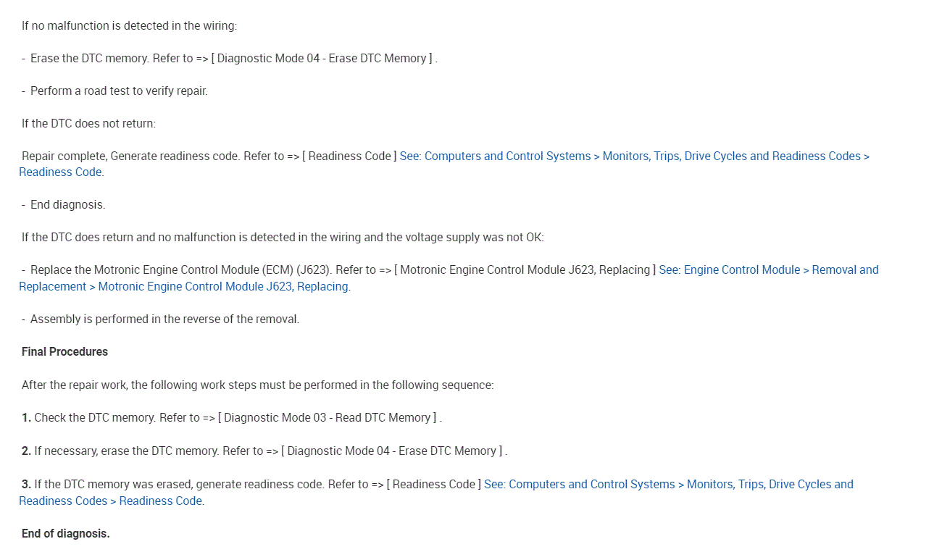Click first bullet "Erase the DTC memory" text
The height and width of the screenshot is (560, 934).
tap(90, 59)
